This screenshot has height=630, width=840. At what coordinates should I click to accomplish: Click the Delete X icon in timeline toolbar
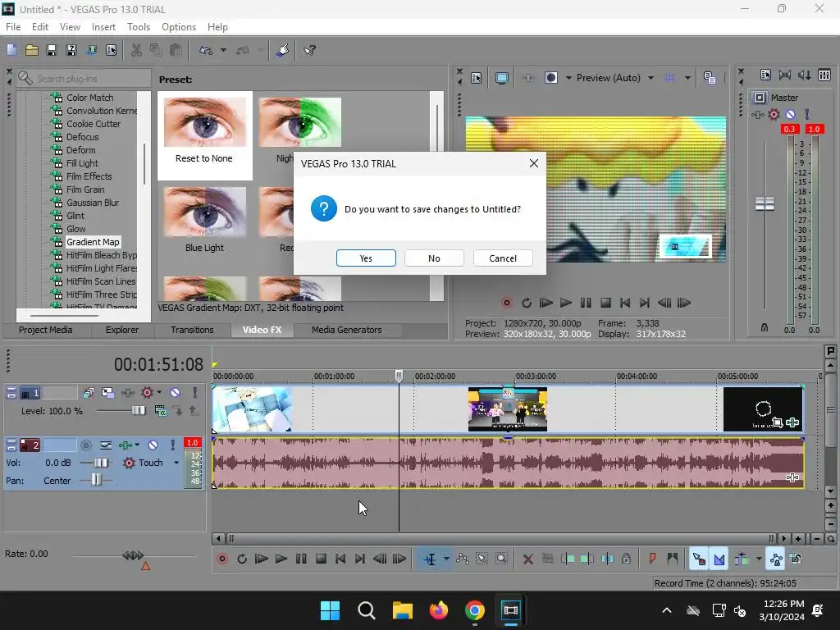coord(527,559)
